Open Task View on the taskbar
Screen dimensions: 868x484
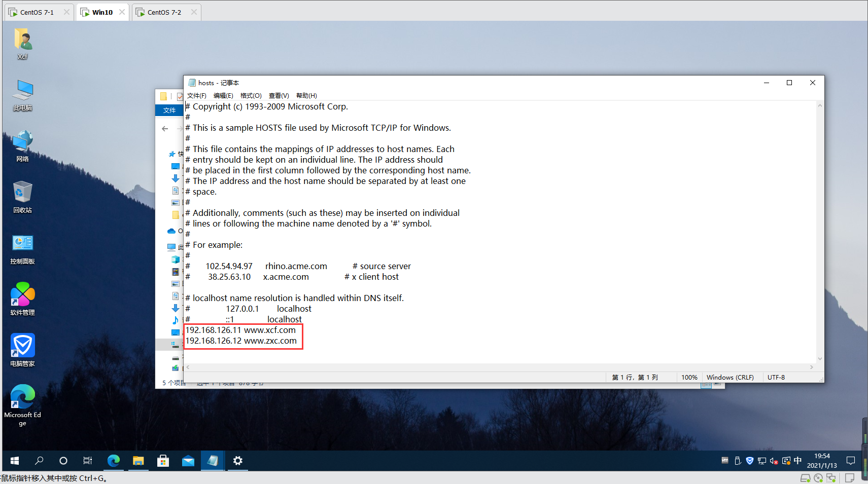88,461
